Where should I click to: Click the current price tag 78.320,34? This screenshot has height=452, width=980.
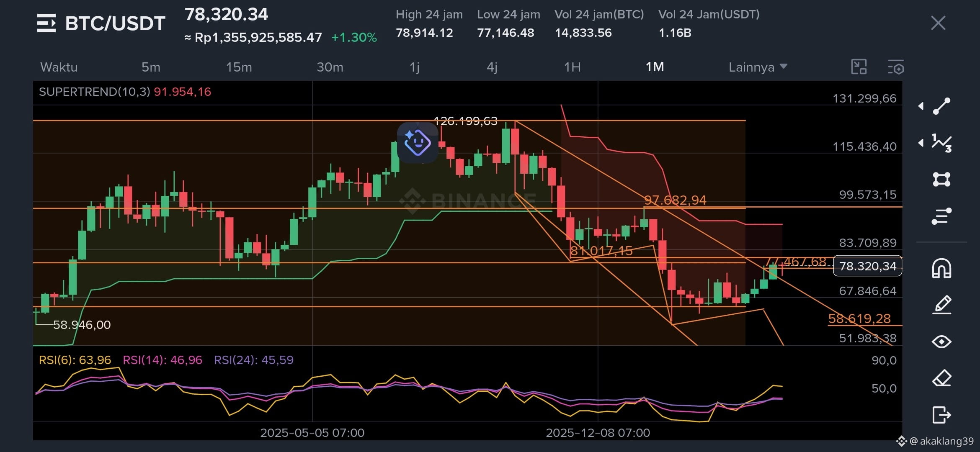point(868,266)
